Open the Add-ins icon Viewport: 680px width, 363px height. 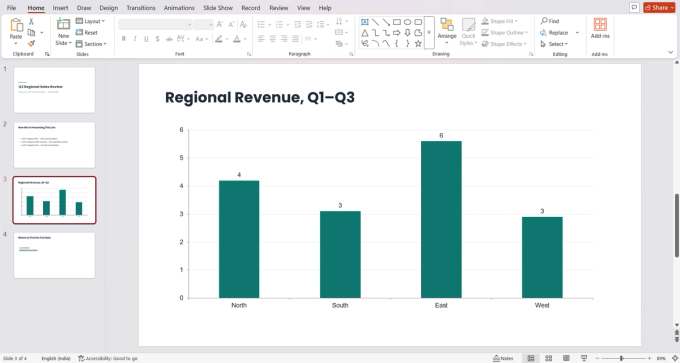600,24
